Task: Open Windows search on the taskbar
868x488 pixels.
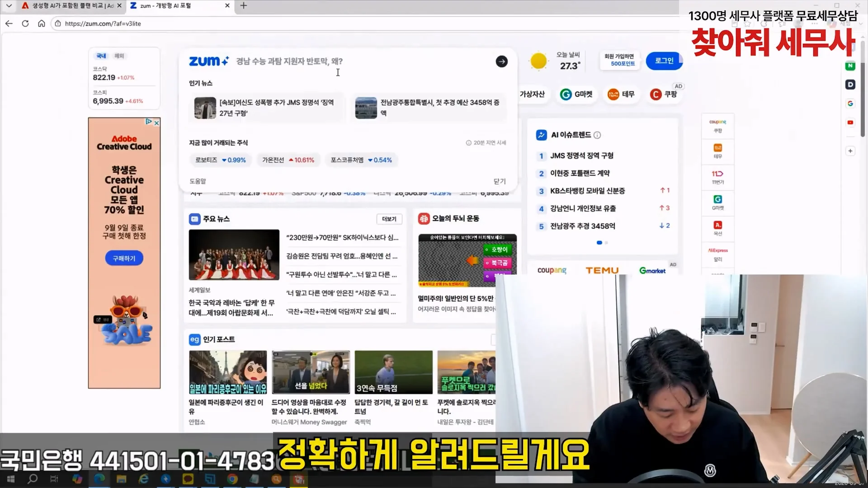Action: (33, 479)
